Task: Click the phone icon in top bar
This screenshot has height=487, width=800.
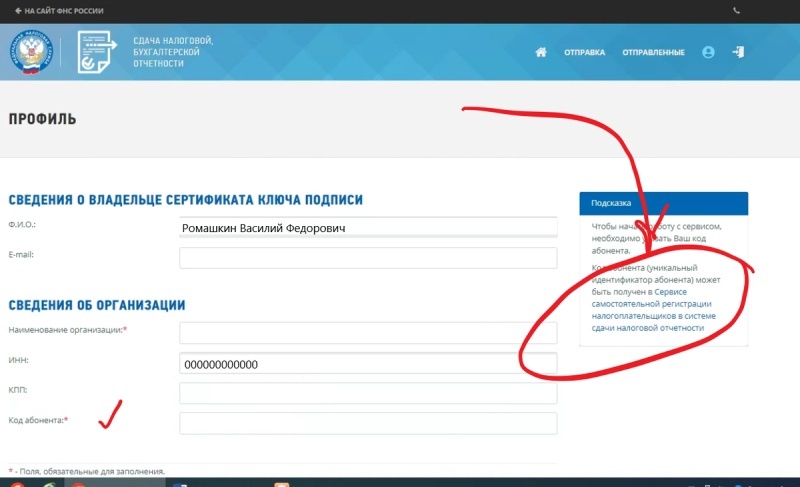Action: click(737, 11)
